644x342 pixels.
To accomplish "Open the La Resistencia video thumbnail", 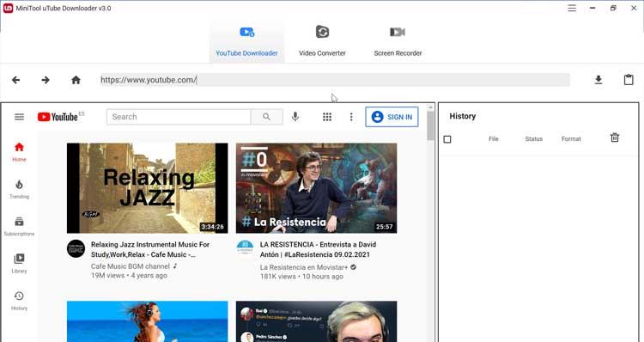I will tap(316, 188).
